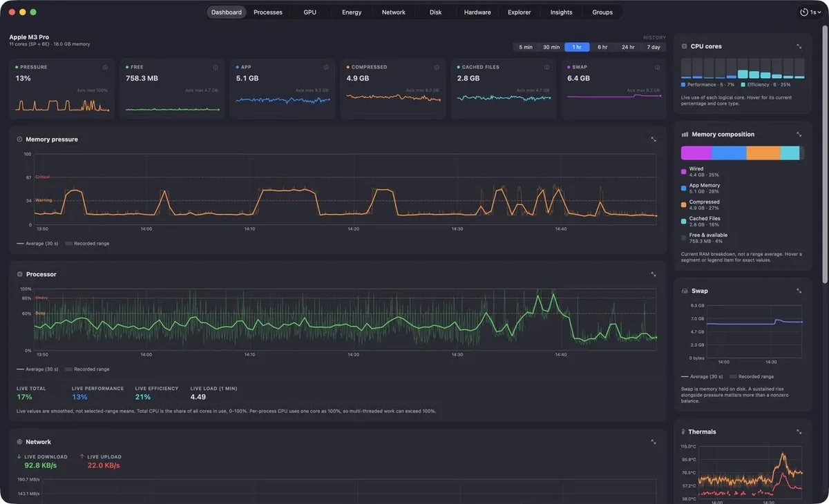Select the 1 hr history range
Viewport: 829px width, 504px height.
coord(577,47)
